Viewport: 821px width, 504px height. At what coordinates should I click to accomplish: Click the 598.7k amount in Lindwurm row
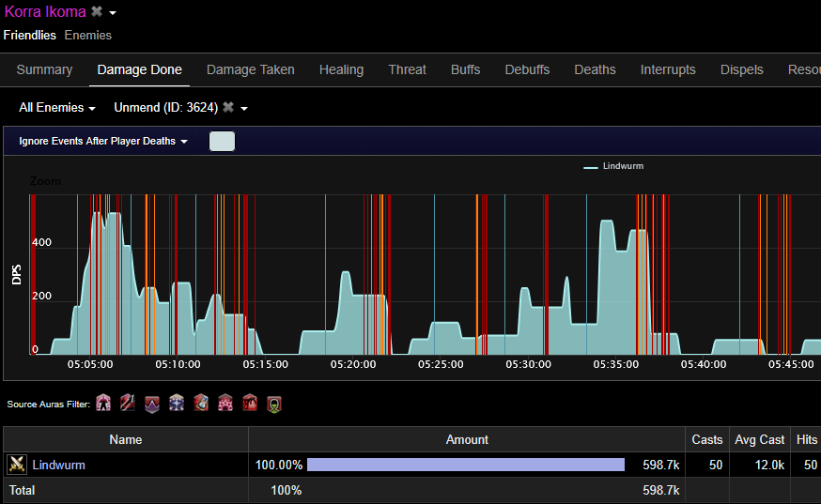pos(660,465)
